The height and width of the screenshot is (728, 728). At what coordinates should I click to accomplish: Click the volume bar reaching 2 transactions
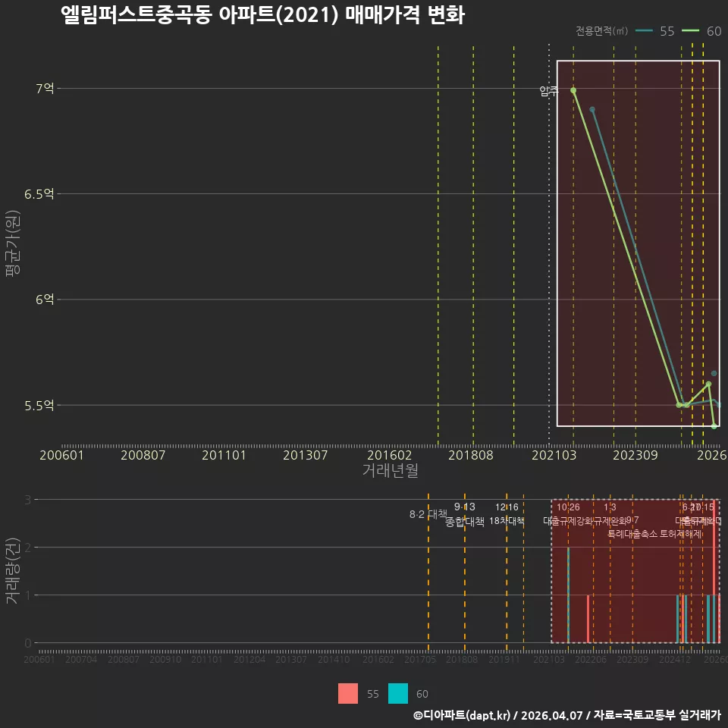[x=568, y=595]
